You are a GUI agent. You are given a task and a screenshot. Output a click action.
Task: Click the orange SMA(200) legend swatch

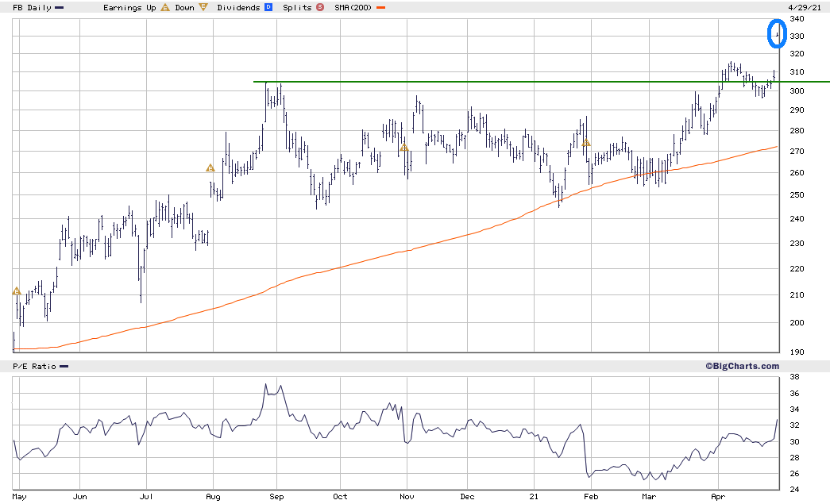click(x=381, y=8)
